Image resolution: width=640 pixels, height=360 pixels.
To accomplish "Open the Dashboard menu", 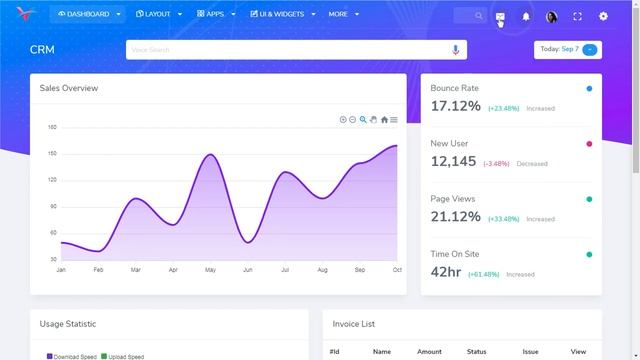I will pos(87,14).
